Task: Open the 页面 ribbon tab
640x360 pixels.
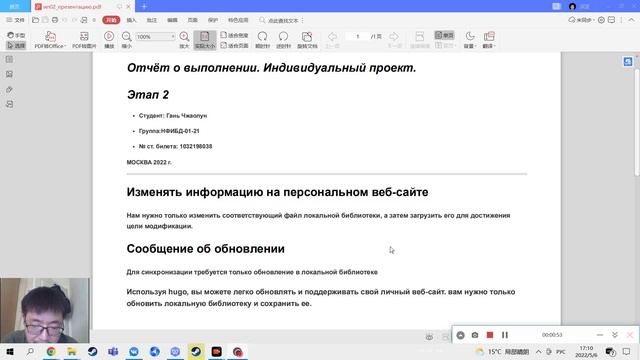Action: (x=193, y=20)
